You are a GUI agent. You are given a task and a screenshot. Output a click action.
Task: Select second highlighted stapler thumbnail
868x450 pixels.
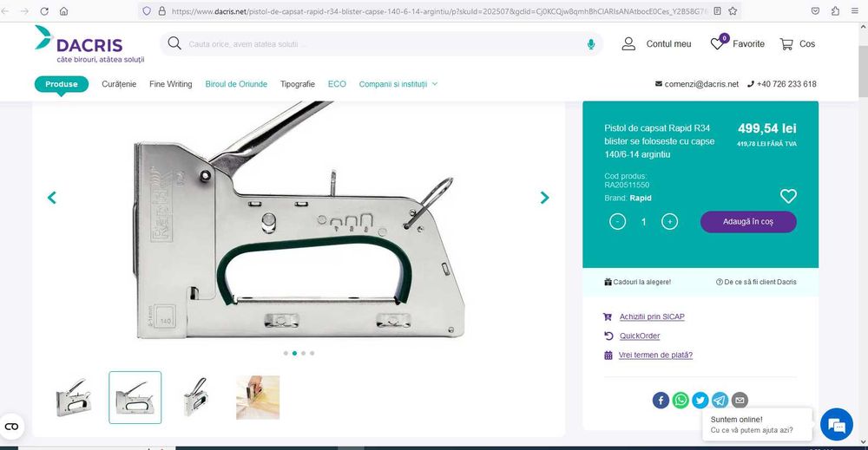135,397
